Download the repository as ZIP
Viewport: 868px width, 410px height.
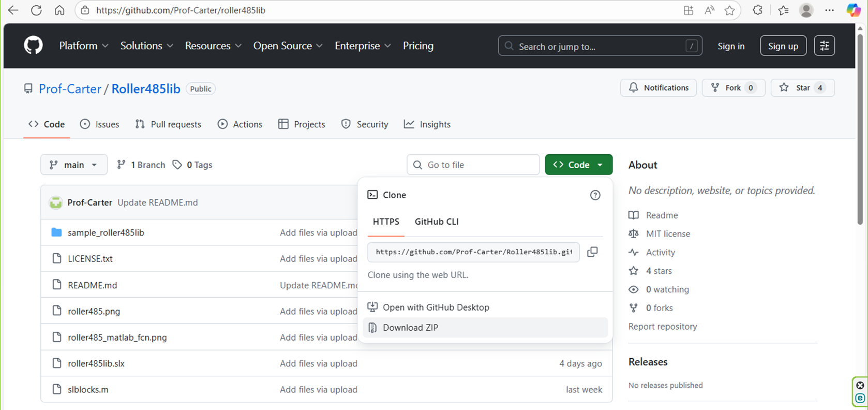pyautogui.click(x=485, y=327)
